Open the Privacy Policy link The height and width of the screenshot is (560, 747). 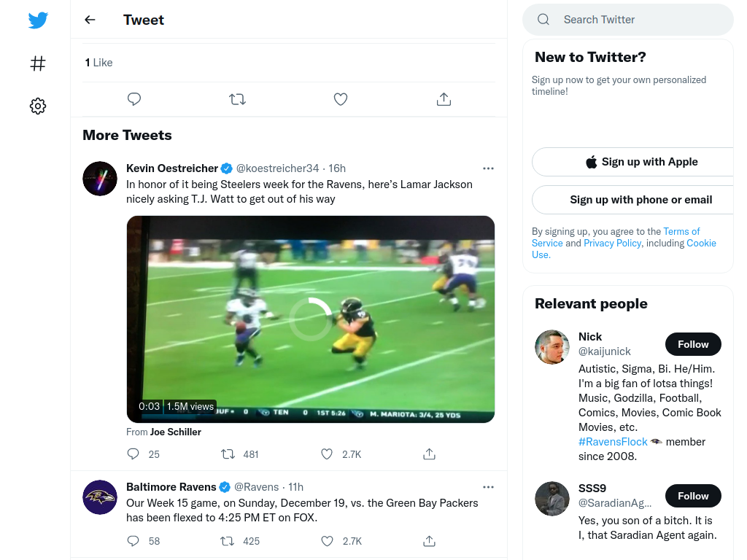pos(612,243)
